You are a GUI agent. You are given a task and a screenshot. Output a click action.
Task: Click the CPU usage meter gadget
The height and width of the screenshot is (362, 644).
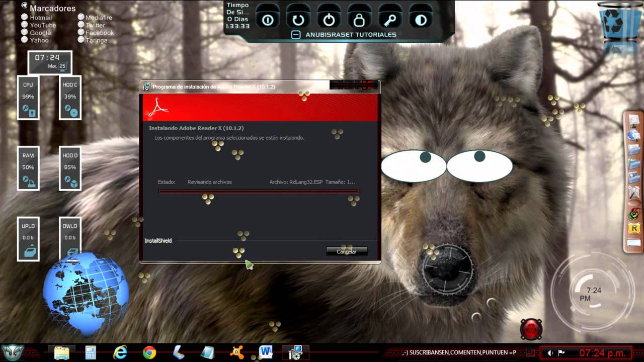click(28, 98)
